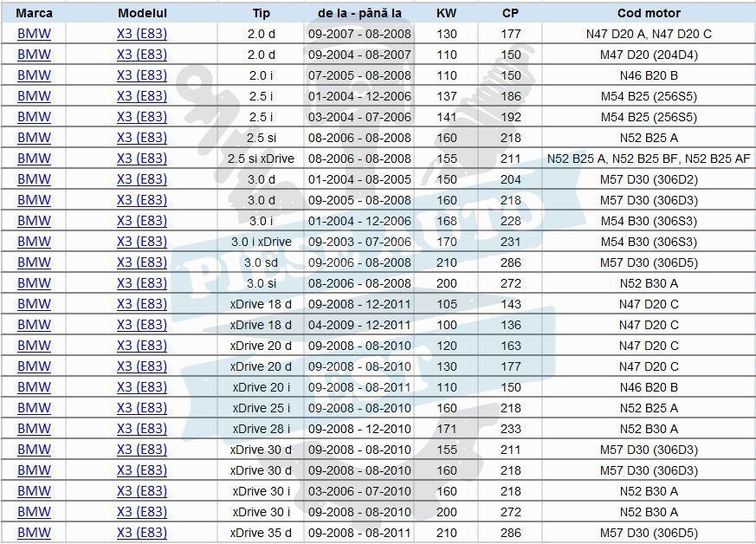The height and width of the screenshot is (544, 756).
Task: Open the BMW link in the 2.0 i row
Action: click(x=34, y=75)
